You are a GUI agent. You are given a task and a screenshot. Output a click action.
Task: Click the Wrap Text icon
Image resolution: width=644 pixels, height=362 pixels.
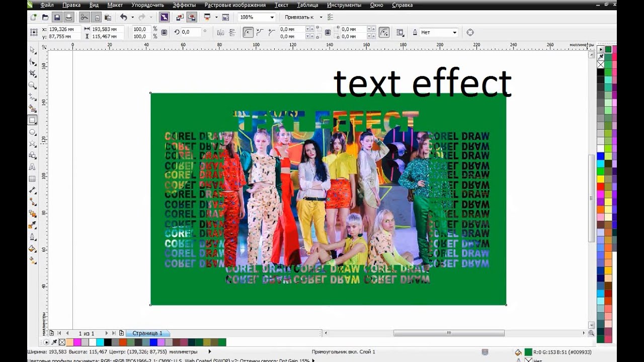click(400, 32)
